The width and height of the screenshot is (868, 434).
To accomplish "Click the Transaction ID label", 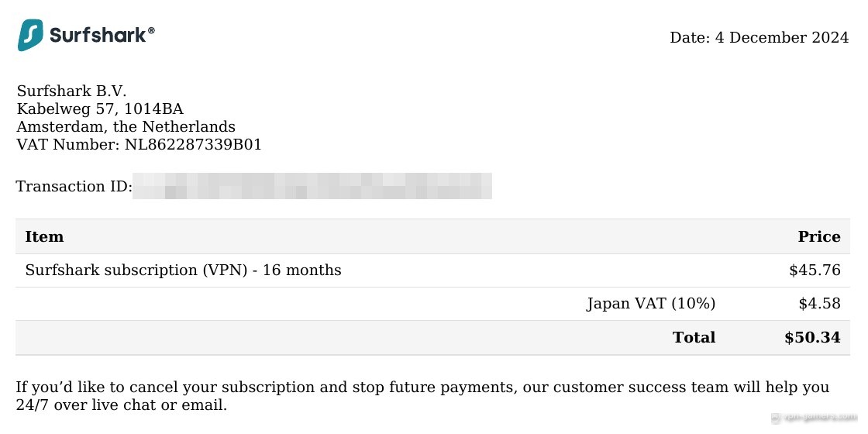I will [74, 187].
